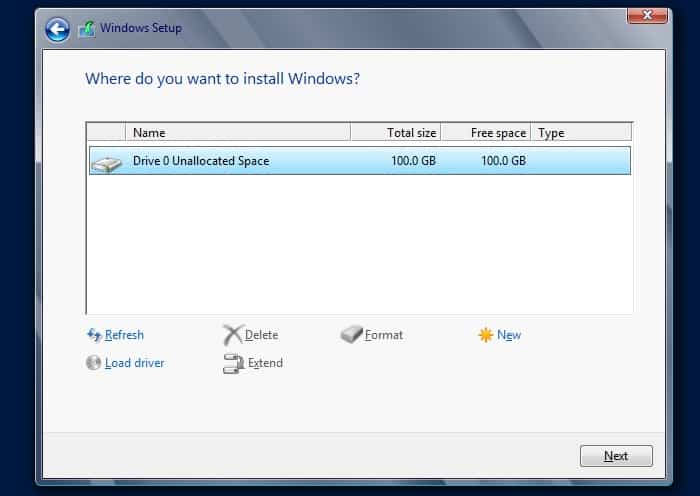700x496 pixels.
Task: Click the Type column header
Action: [x=580, y=132]
